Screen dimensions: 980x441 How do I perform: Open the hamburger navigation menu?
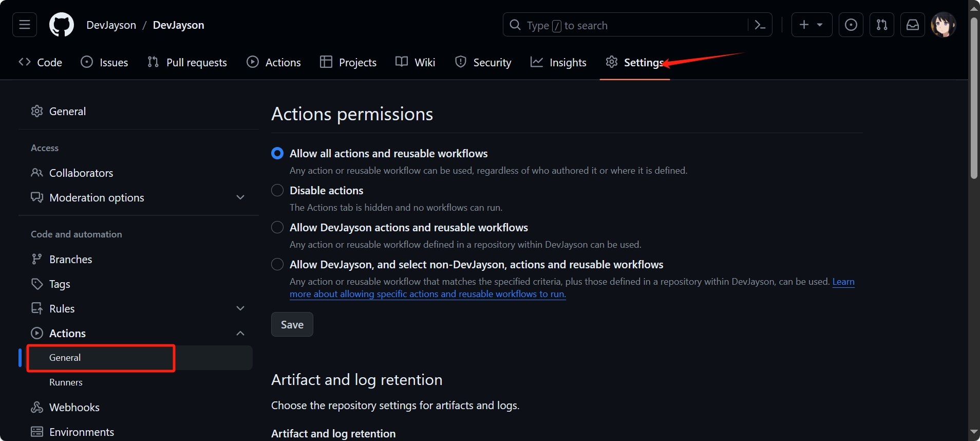(x=25, y=25)
